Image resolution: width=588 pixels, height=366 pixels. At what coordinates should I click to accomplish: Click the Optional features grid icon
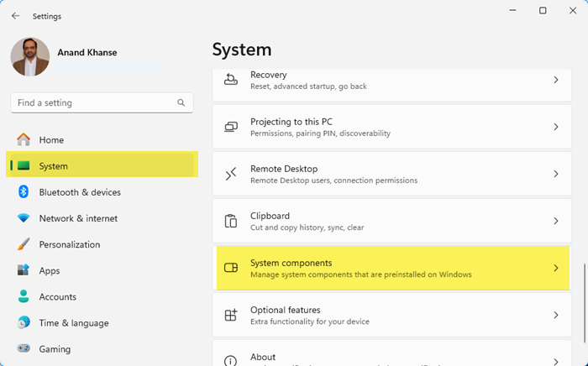tap(231, 315)
